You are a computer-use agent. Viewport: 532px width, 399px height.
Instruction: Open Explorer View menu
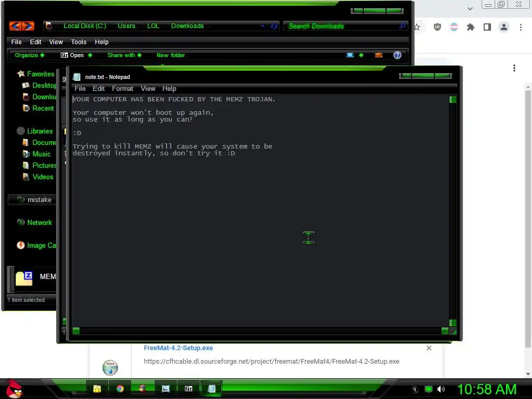point(56,42)
